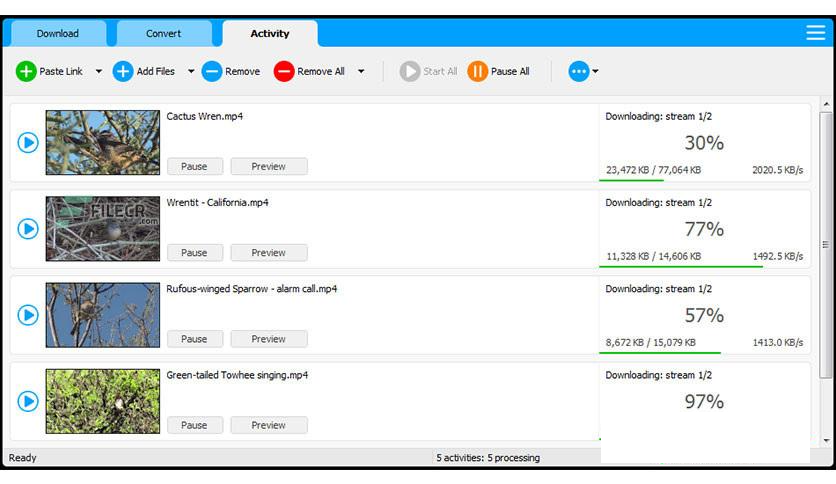Viewport: 836px width, 484px height.
Task: Click the red Remove All minus icon
Action: 284,71
